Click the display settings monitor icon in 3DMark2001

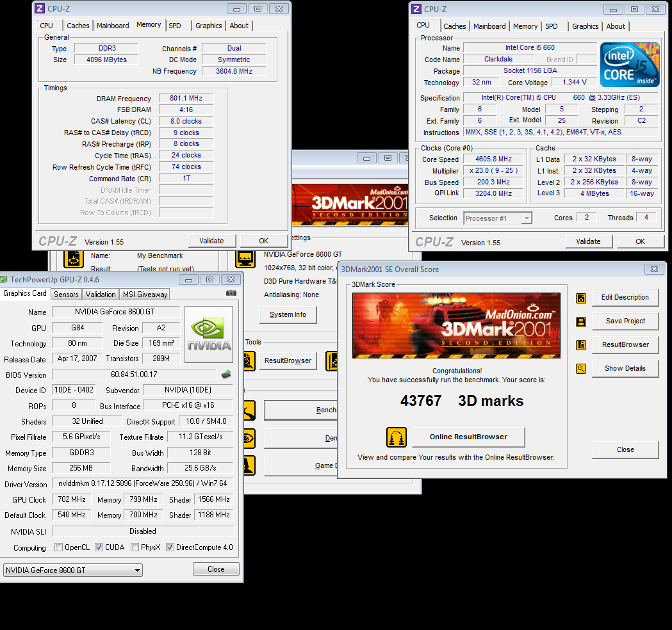245,258
